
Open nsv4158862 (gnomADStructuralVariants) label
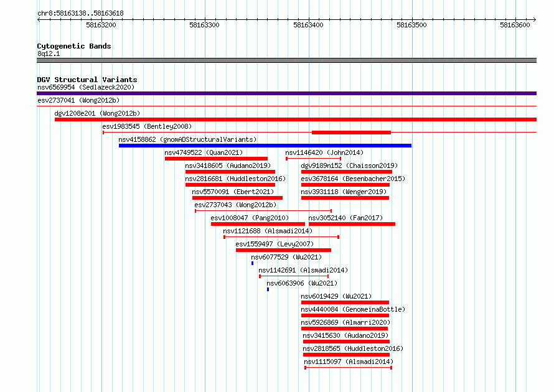pos(187,139)
